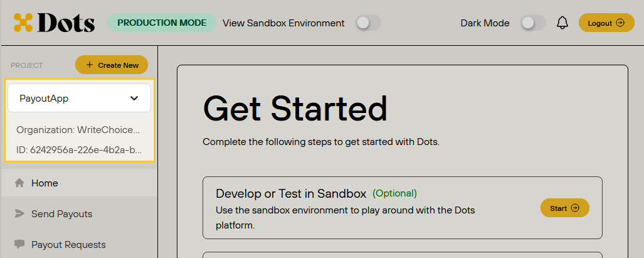Click the plus icon on Create New
This screenshot has height=258, width=644.
click(90, 65)
